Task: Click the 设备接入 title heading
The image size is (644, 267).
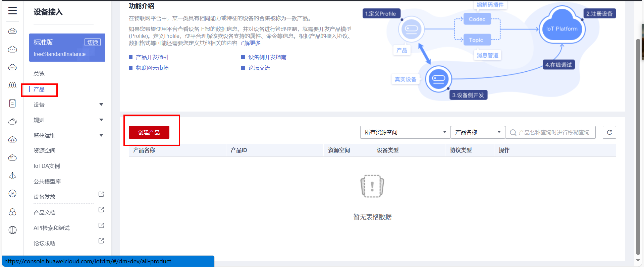Action: click(x=48, y=12)
